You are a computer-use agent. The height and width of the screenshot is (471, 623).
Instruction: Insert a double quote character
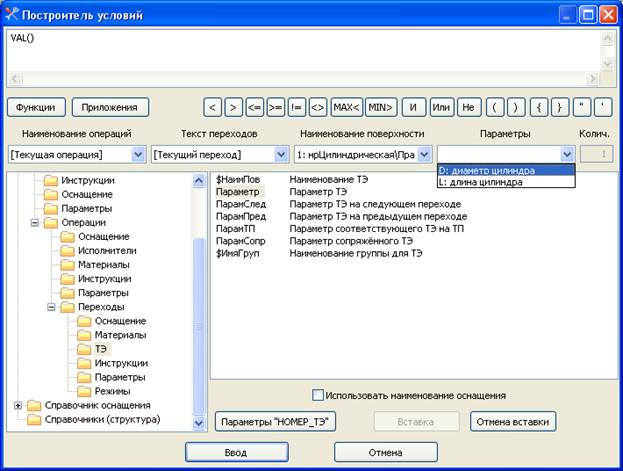coord(582,107)
